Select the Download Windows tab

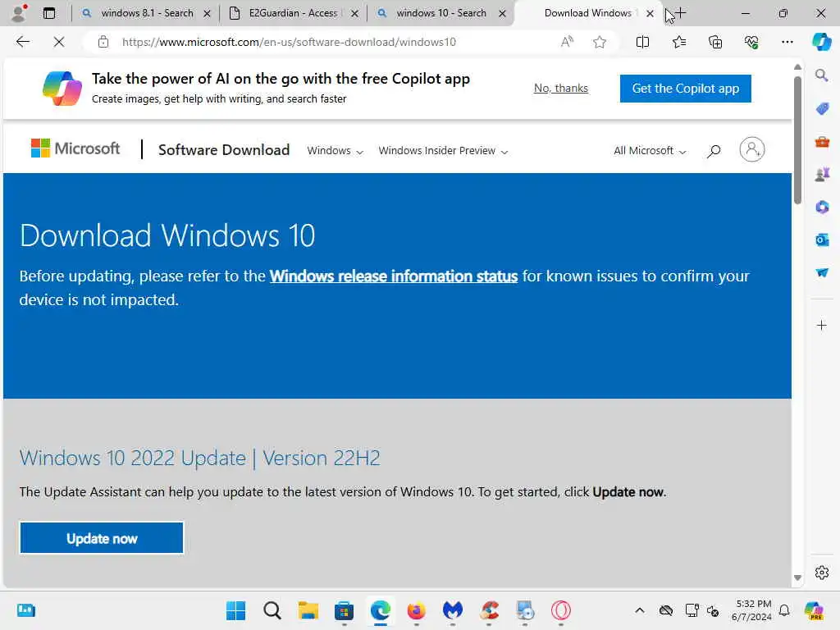587,13
